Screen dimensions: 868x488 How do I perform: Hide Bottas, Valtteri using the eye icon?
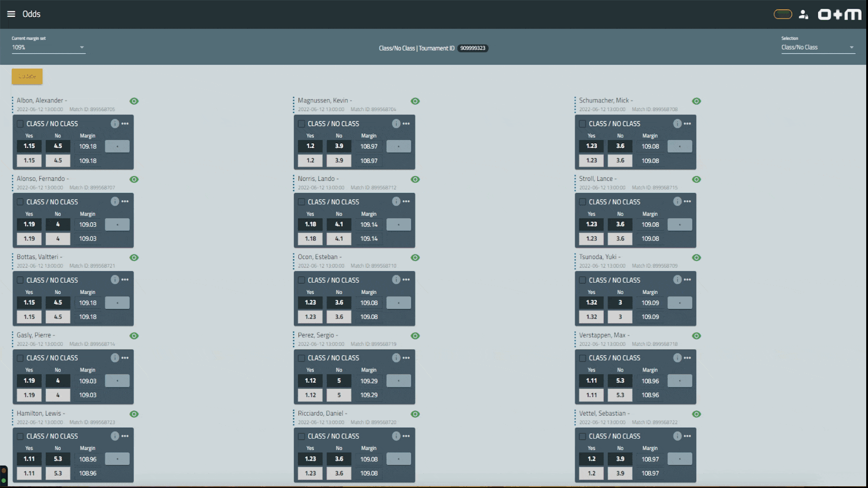pyautogui.click(x=134, y=258)
